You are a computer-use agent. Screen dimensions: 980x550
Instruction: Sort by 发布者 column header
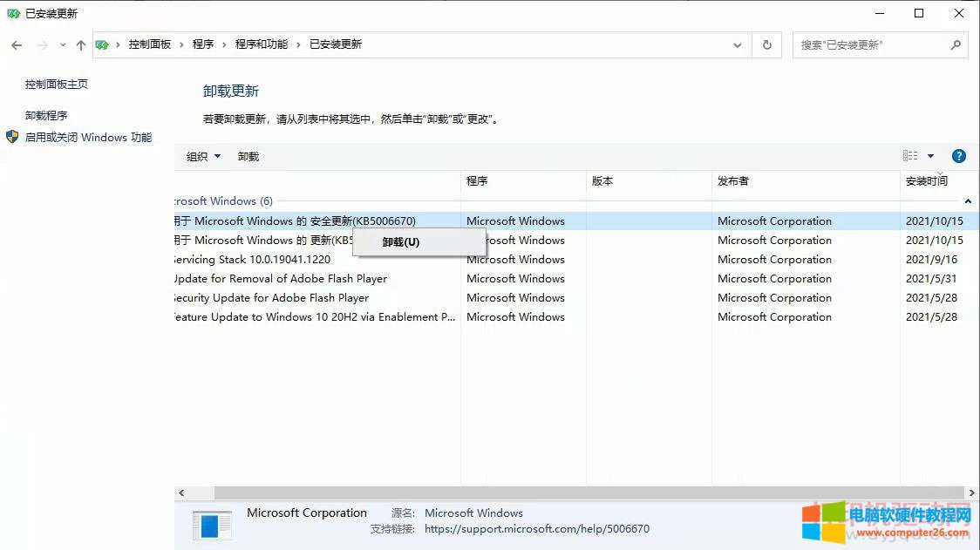coord(806,181)
